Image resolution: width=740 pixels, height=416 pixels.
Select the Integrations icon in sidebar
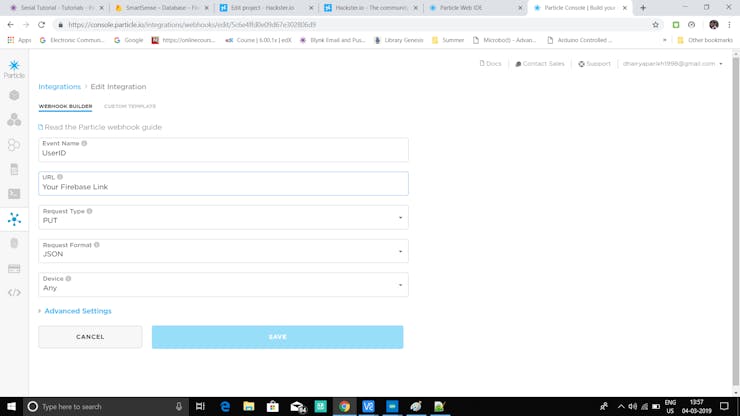coord(14,219)
